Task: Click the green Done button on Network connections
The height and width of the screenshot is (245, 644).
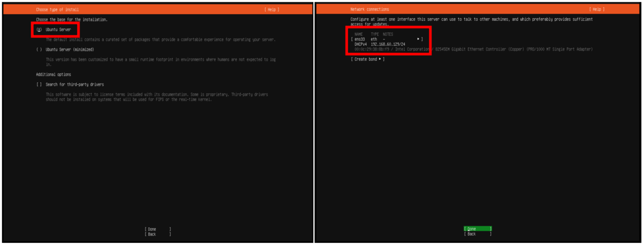Action: tap(478, 228)
